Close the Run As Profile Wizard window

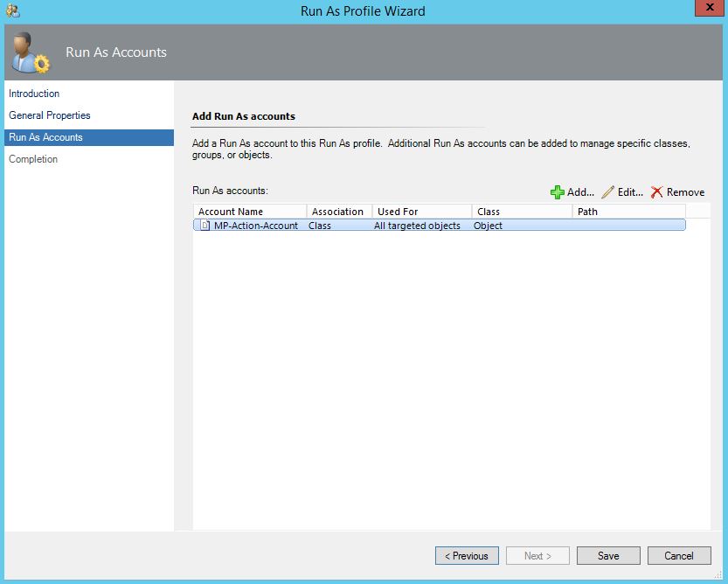pyautogui.click(x=708, y=10)
